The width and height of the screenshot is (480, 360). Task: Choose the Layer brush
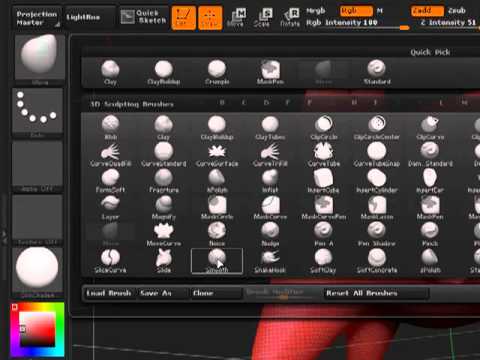click(x=111, y=208)
